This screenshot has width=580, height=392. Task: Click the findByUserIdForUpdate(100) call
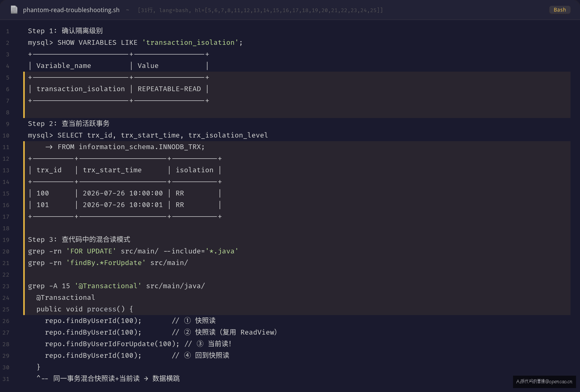[x=112, y=344]
